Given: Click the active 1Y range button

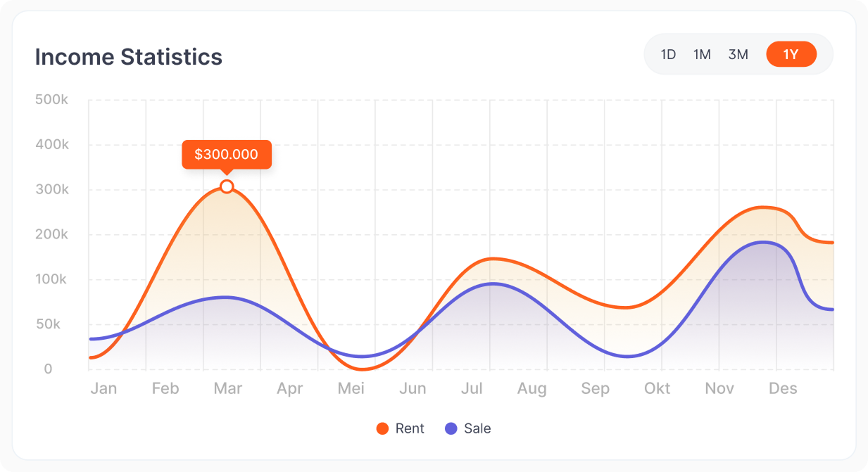Looking at the screenshot, I should [791, 54].
